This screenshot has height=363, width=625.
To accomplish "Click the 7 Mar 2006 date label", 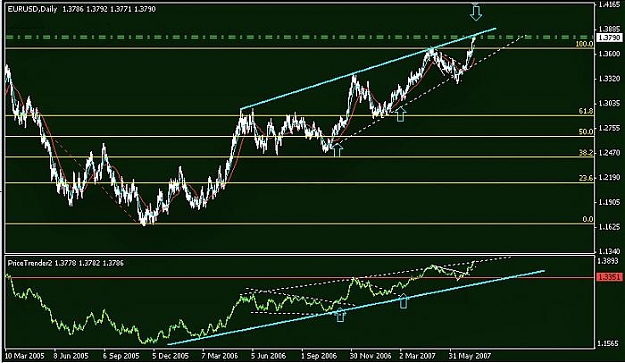I will click(x=220, y=355).
